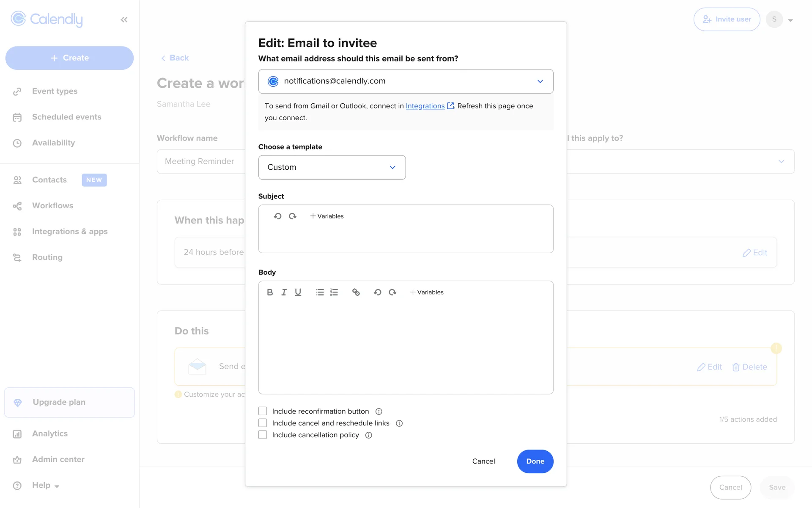
Task: Redo change in Body editor
Action: pos(392,292)
